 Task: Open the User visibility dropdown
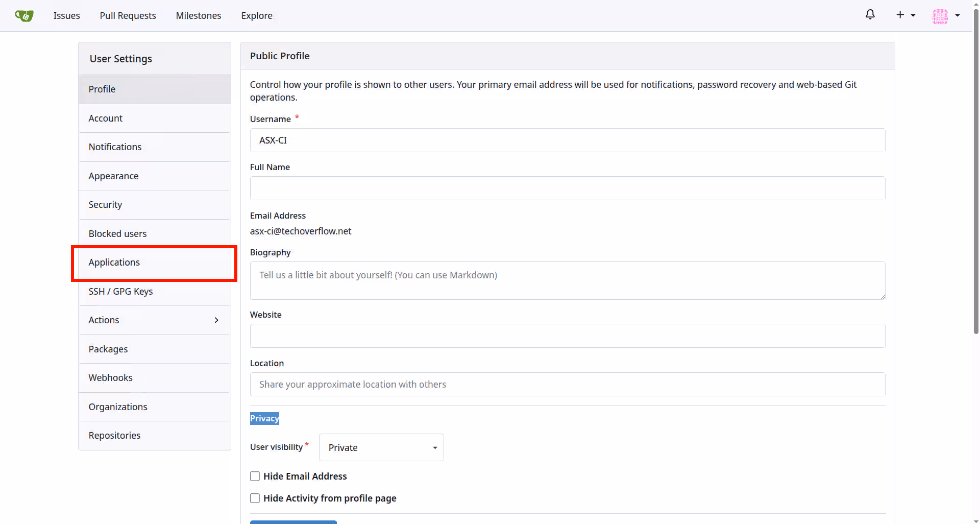381,447
